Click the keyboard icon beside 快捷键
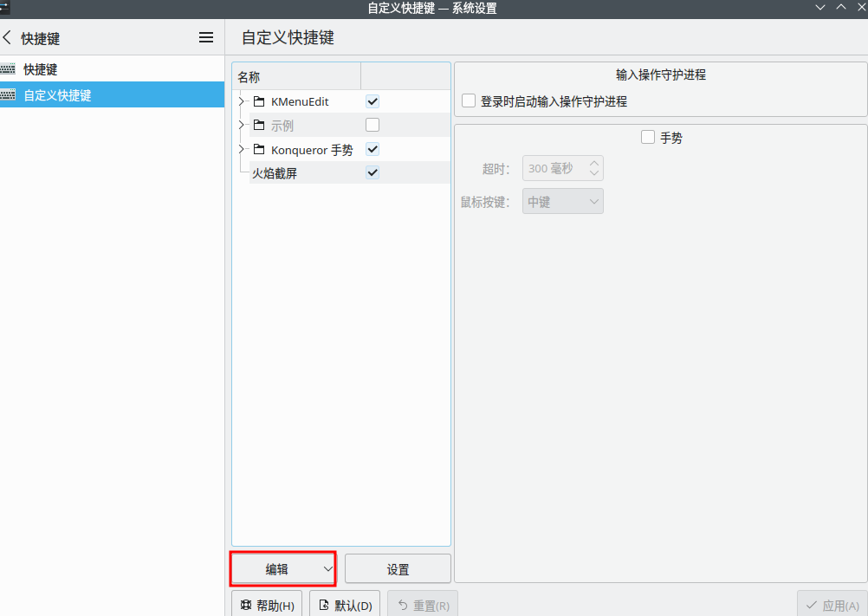 pos(8,69)
